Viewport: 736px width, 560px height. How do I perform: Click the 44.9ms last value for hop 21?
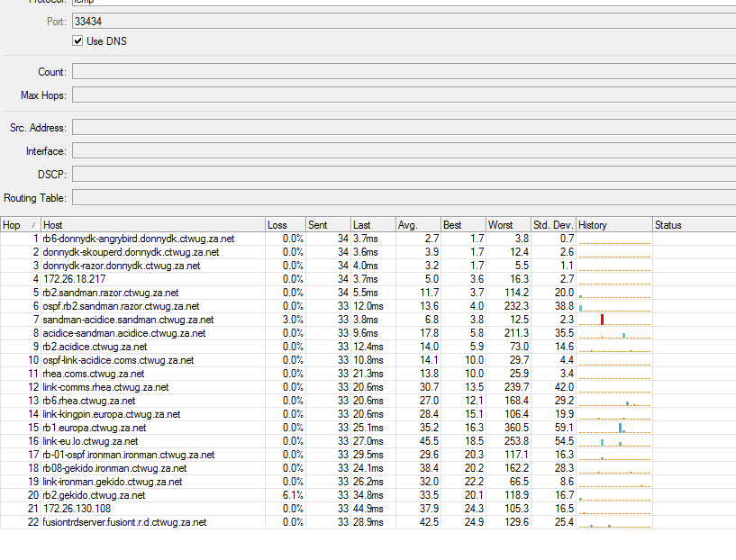click(368, 509)
